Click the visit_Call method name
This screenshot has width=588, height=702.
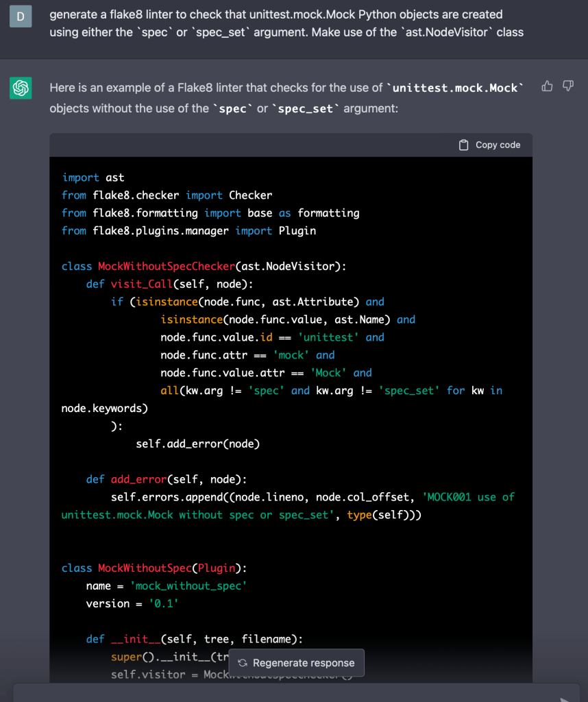[142, 284]
